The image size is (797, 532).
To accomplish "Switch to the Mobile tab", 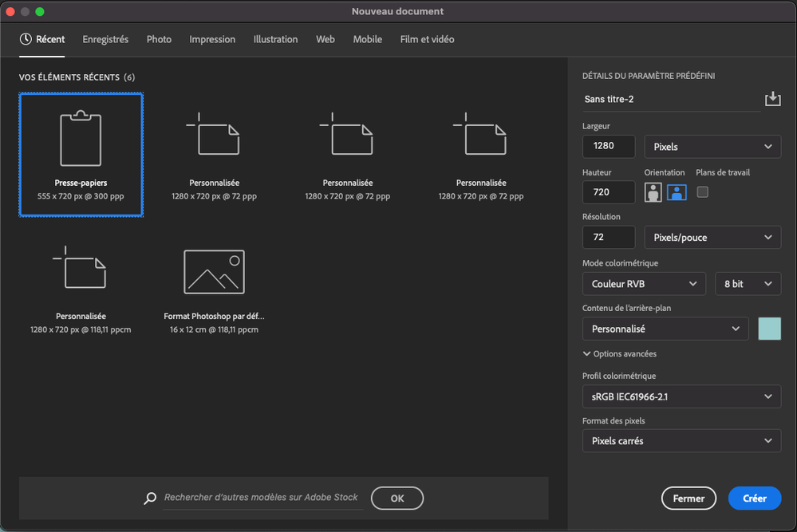I will (x=368, y=39).
